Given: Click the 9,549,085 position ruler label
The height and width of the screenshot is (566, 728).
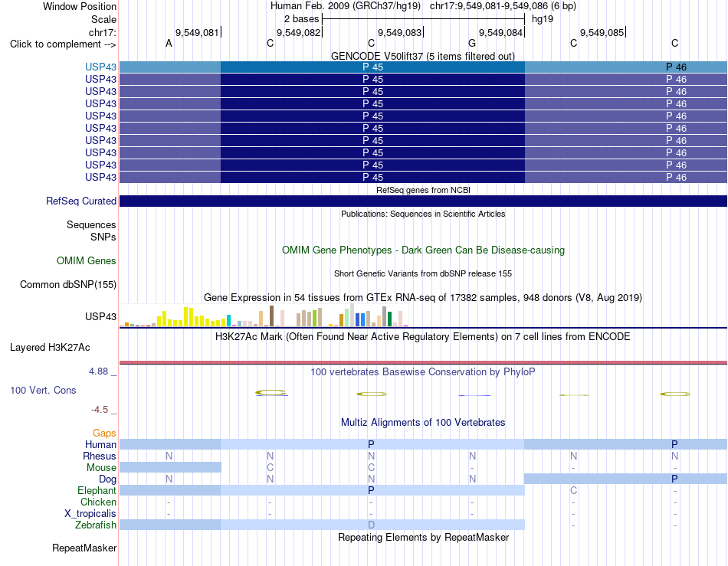Looking at the screenshot, I should point(602,32).
